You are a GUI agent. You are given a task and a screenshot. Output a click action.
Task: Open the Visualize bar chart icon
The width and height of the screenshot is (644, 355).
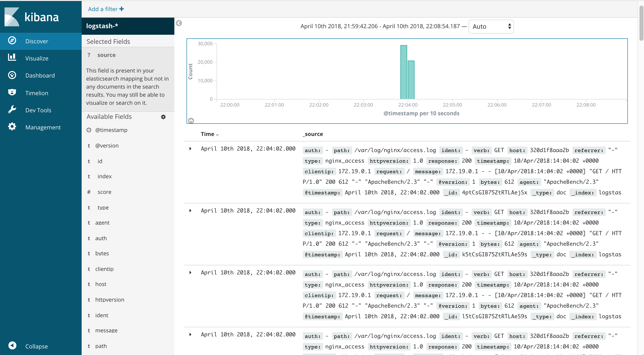[12, 57]
